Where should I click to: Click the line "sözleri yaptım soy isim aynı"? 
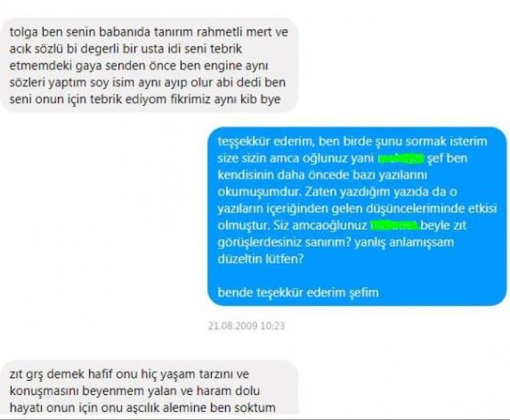pyautogui.click(x=147, y=82)
